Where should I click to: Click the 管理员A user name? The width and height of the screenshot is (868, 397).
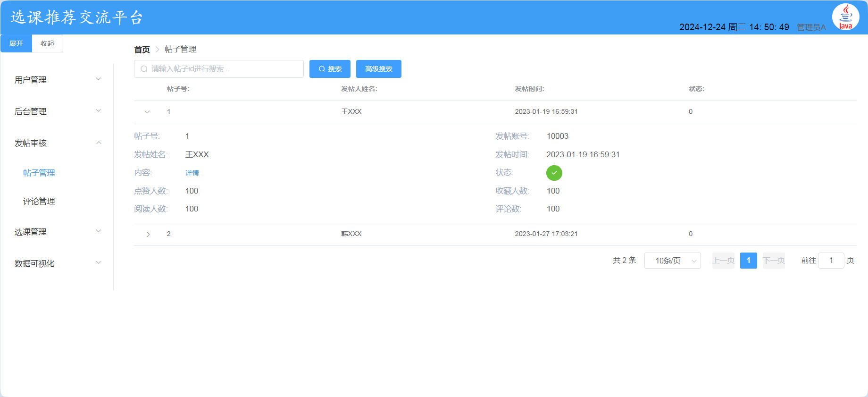811,27
